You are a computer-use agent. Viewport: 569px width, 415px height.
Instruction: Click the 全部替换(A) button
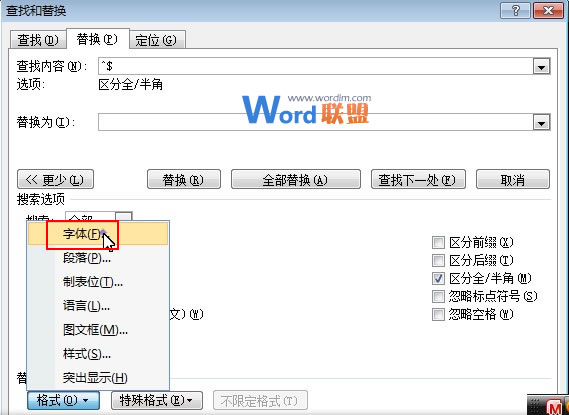[296, 179]
